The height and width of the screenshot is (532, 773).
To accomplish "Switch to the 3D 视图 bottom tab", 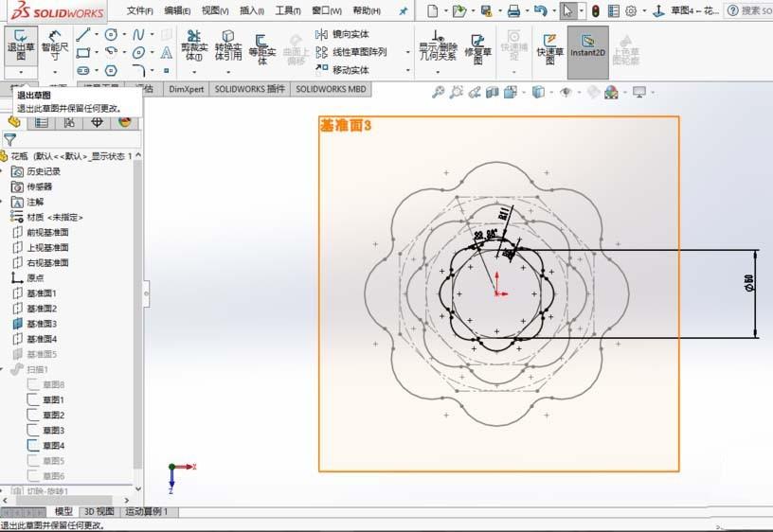I will tap(99, 512).
